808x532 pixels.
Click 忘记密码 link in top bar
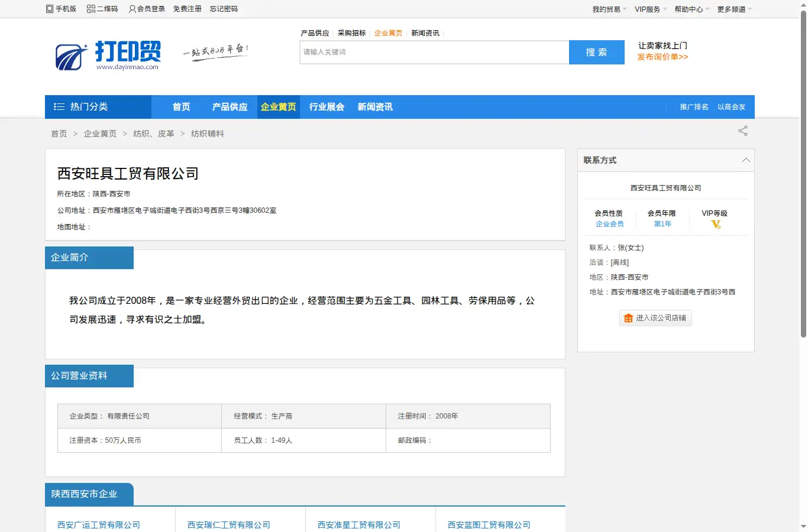pos(224,9)
